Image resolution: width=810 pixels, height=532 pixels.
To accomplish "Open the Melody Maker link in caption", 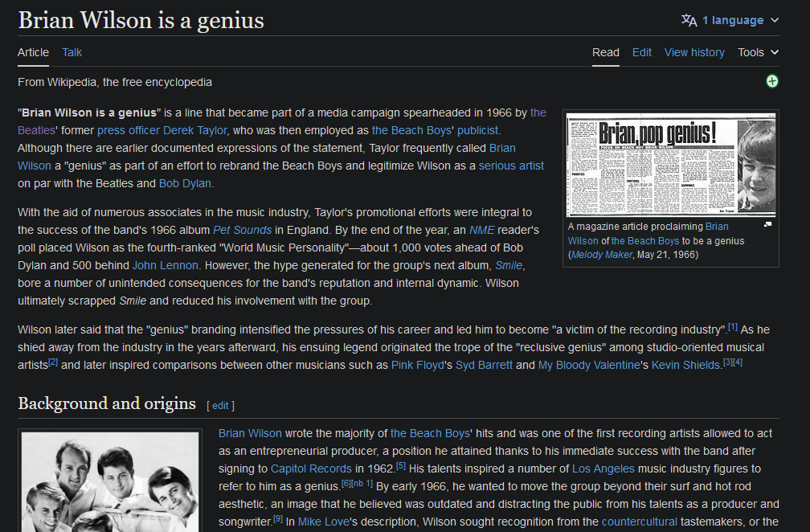I will click(602, 255).
